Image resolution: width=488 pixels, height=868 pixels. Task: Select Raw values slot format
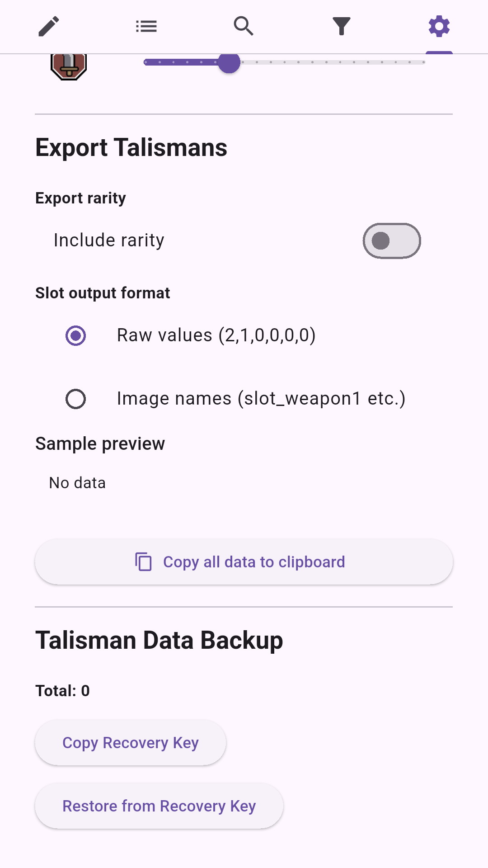[x=75, y=335]
